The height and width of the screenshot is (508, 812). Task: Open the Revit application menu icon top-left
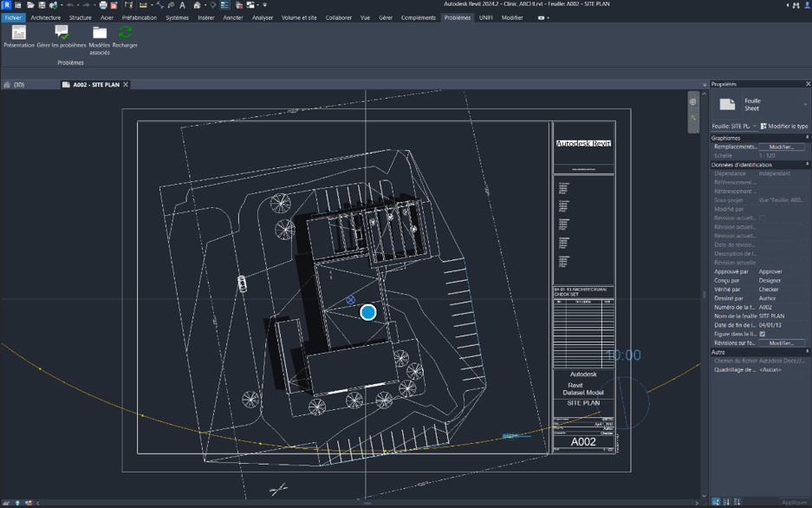pos(6,5)
